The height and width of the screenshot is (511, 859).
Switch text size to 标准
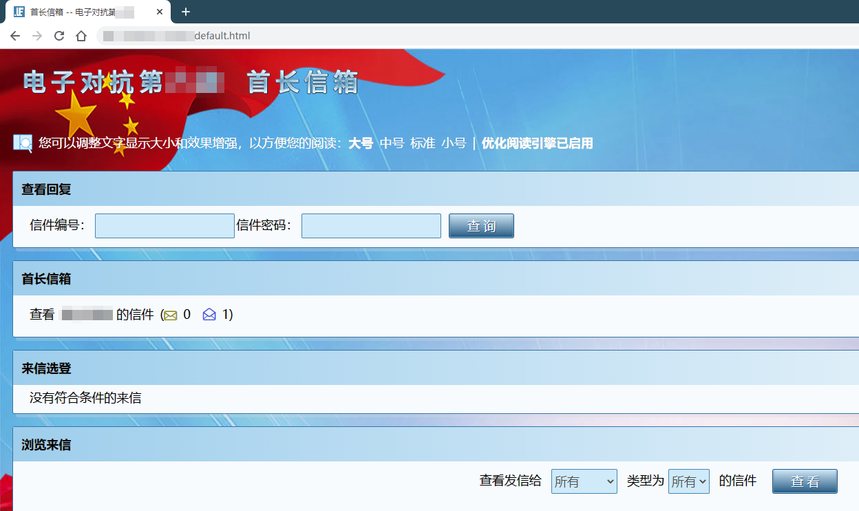point(423,143)
